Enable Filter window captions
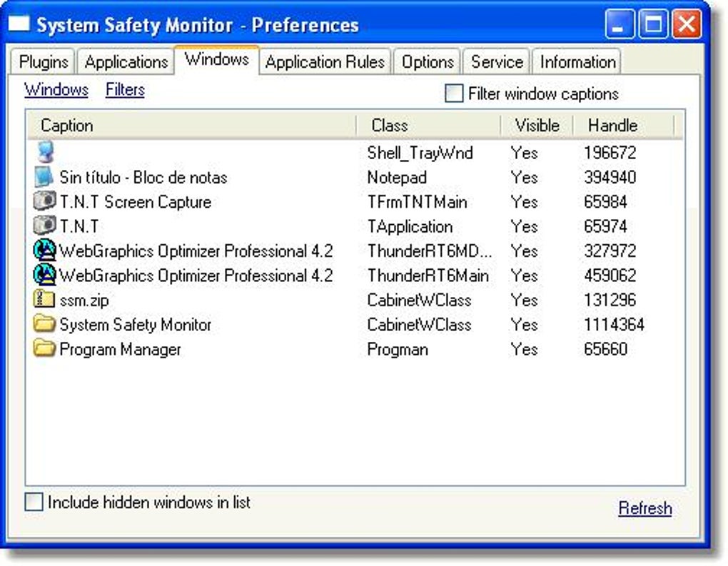This screenshot has height=566, width=728. pos(453,93)
